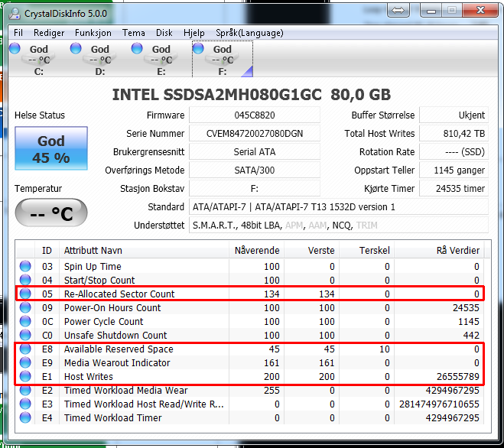The image size is (504, 448).
Task: Click the blue status orb above D: drive
Action: tap(76, 48)
